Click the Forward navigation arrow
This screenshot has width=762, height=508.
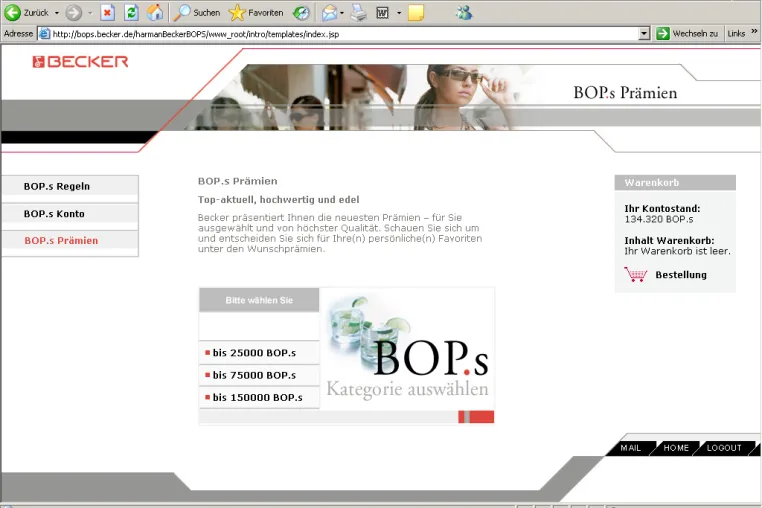73,13
